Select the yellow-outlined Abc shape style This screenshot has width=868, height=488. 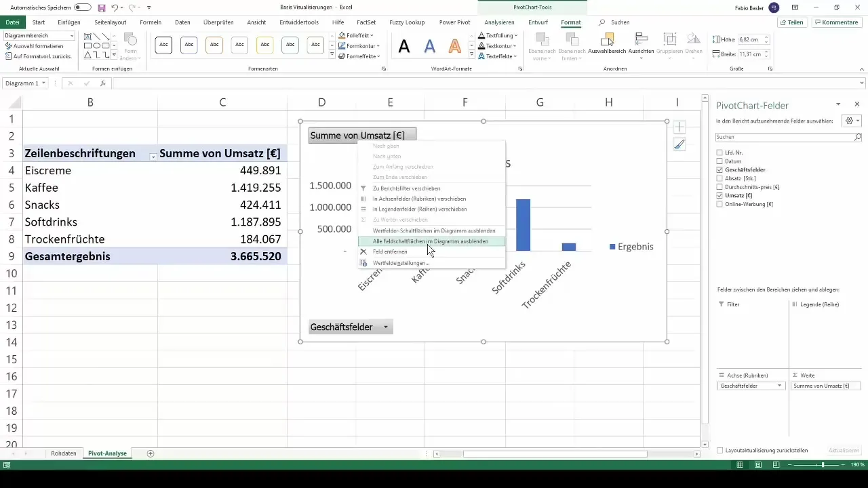(264, 45)
